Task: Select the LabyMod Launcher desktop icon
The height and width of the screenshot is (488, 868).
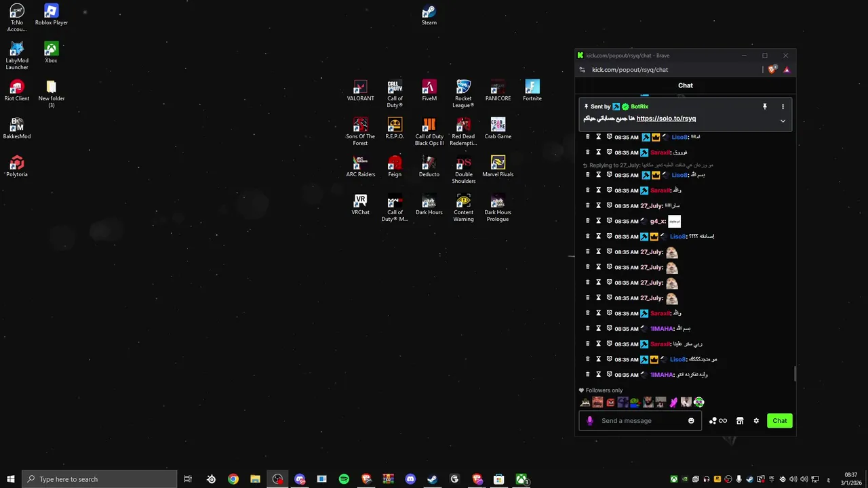Action: coord(17,56)
